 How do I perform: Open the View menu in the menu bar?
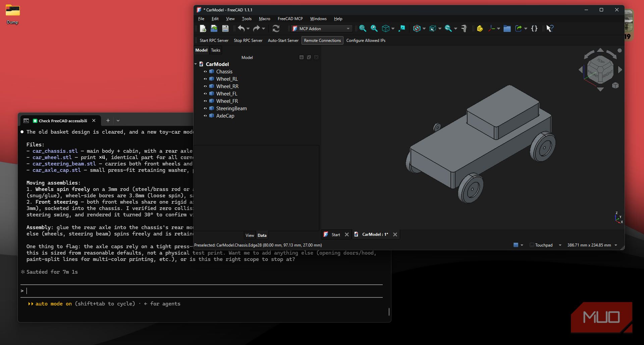pyautogui.click(x=230, y=19)
